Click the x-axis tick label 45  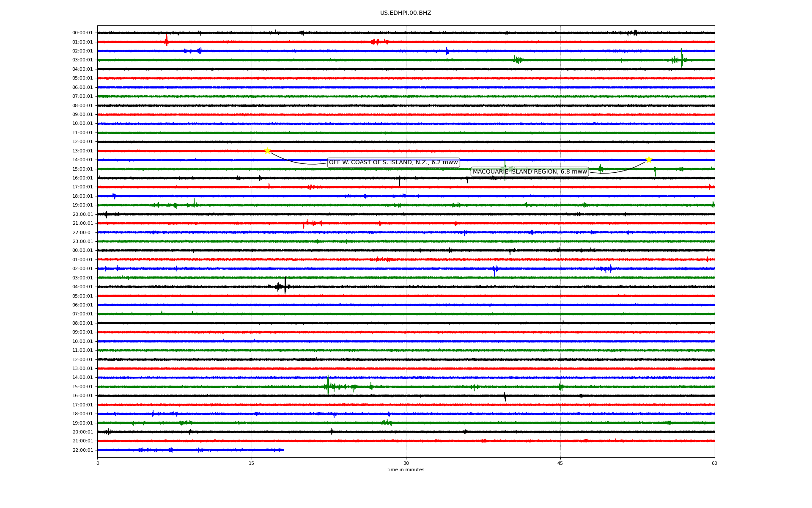point(560,463)
